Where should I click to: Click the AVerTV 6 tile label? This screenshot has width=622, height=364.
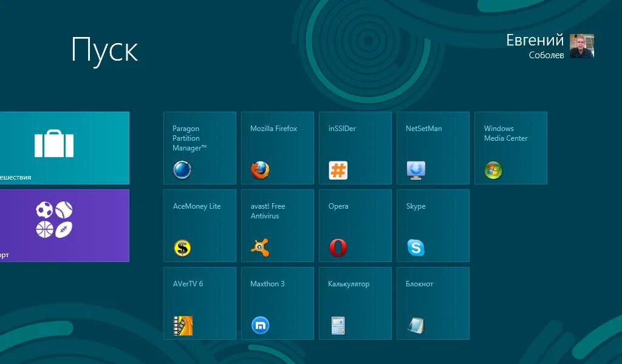tap(188, 283)
